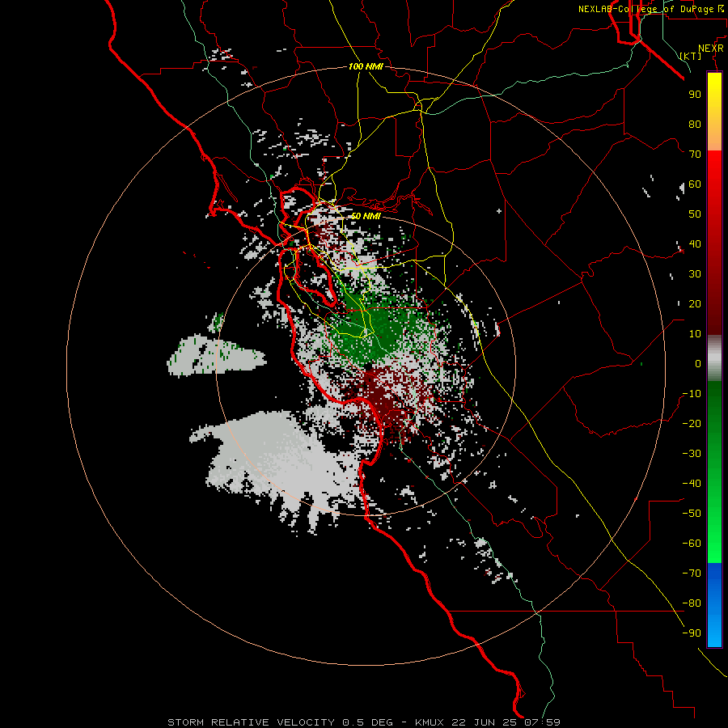728x728 pixels.
Task: Click the STORM RELATIVE VELOCITY caption text
Action: (251, 722)
